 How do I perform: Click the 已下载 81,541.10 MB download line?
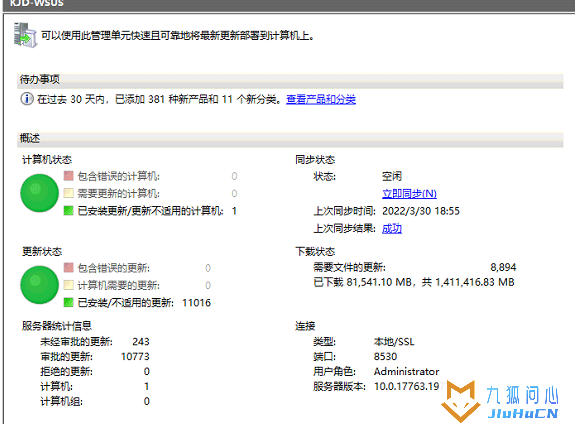point(414,282)
